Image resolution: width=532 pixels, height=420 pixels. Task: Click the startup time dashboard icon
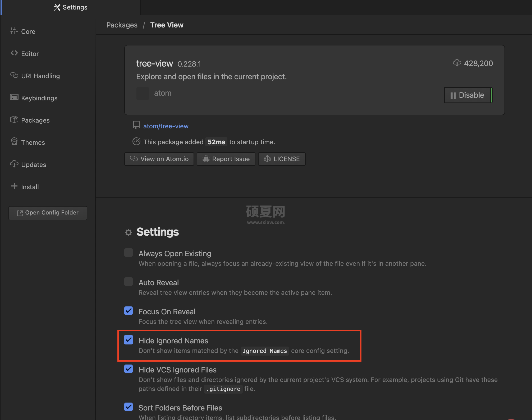pyautogui.click(x=136, y=142)
